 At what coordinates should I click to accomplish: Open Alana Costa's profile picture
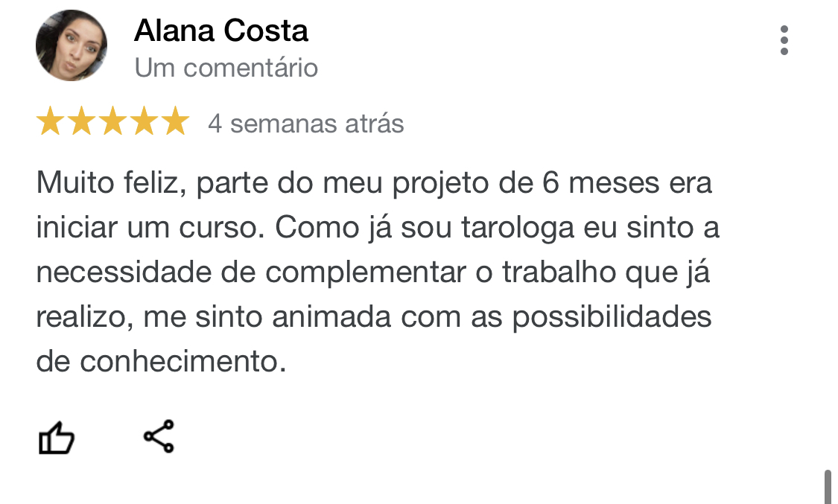(72, 45)
